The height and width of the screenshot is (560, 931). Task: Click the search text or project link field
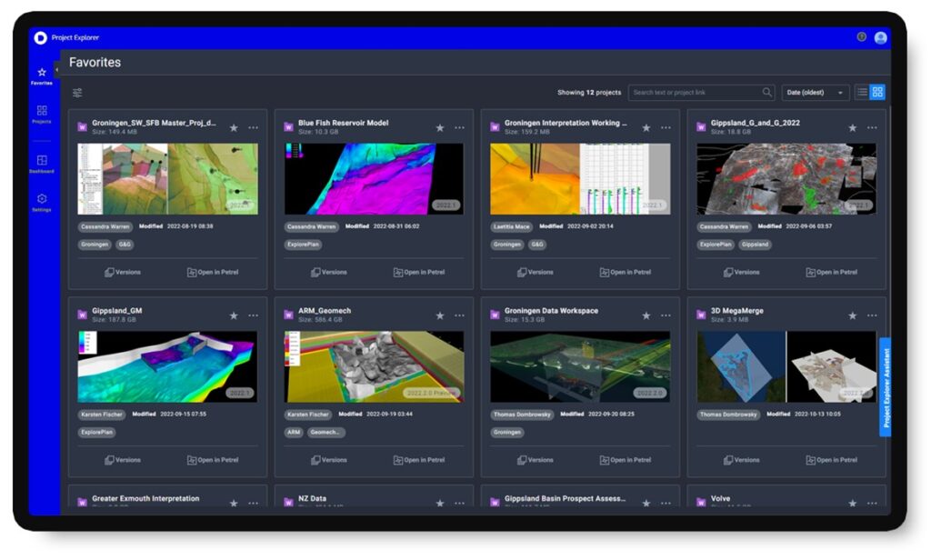pos(695,93)
